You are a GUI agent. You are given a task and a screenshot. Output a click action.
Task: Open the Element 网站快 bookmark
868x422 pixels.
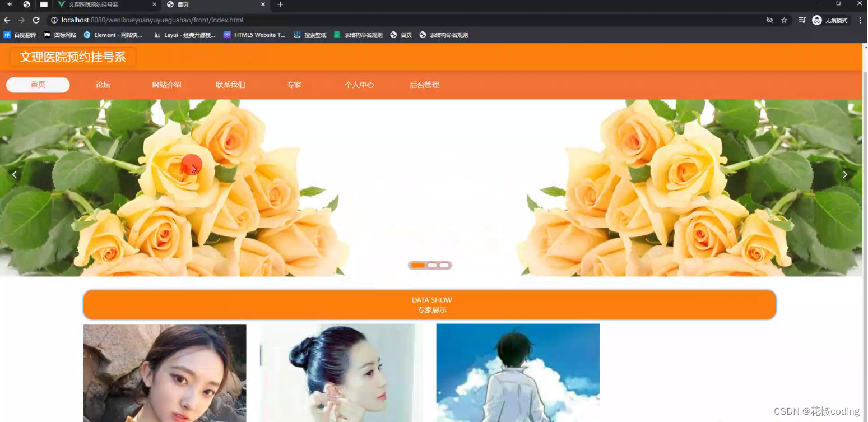[115, 35]
